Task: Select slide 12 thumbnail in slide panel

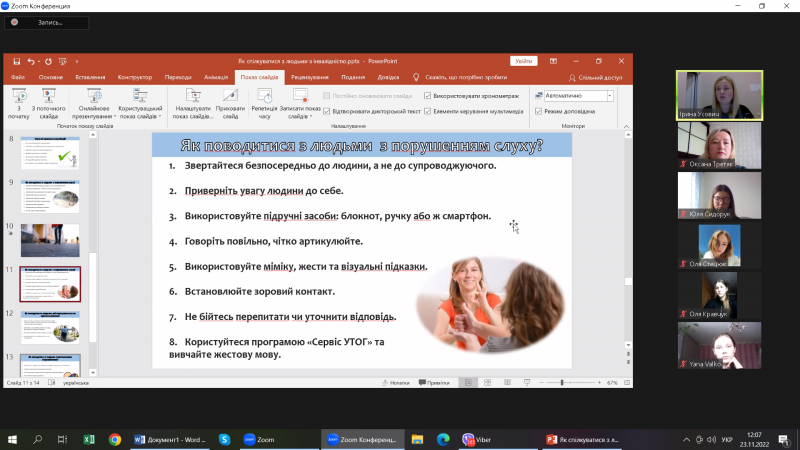Action: coord(49,326)
